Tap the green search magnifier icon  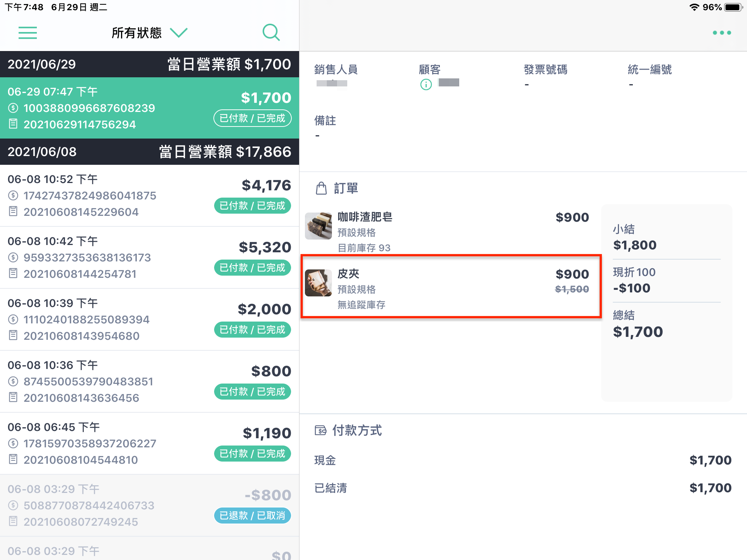point(271,33)
